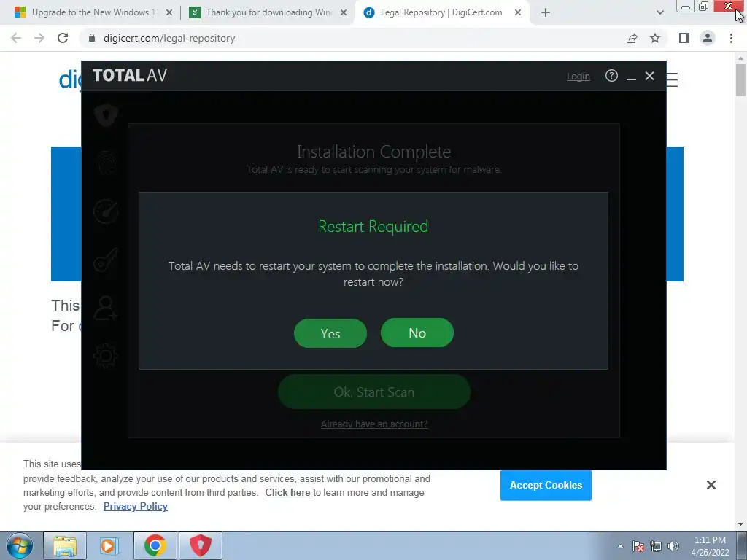The image size is (747, 560).
Task: Show hidden system tray icons arrow
Action: pos(620,546)
